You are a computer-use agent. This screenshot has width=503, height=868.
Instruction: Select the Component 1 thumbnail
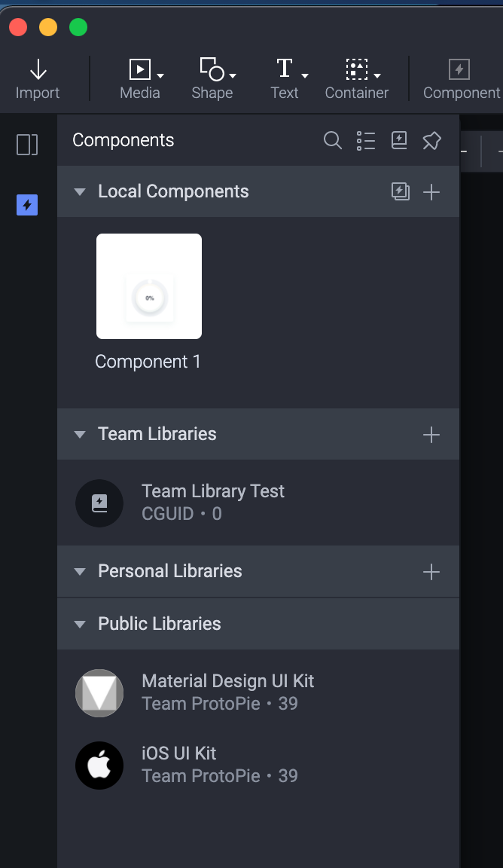tap(149, 286)
